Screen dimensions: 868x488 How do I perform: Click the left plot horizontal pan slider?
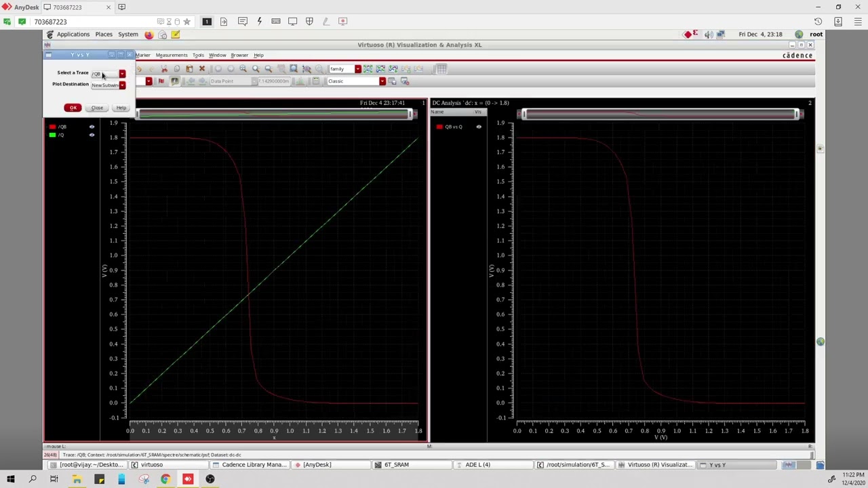point(275,114)
